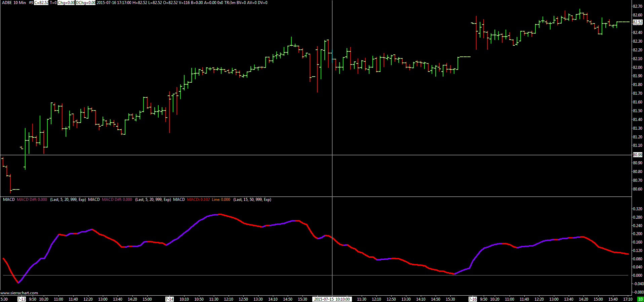Open the www.sierrachart.com link
Image resolution: width=644 pixels, height=302 pixels.
(19, 293)
